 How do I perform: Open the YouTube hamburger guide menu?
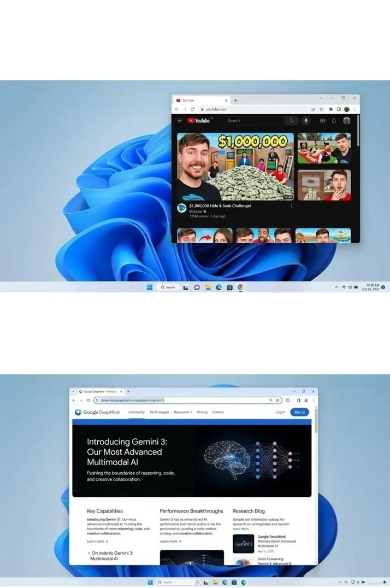click(180, 121)
